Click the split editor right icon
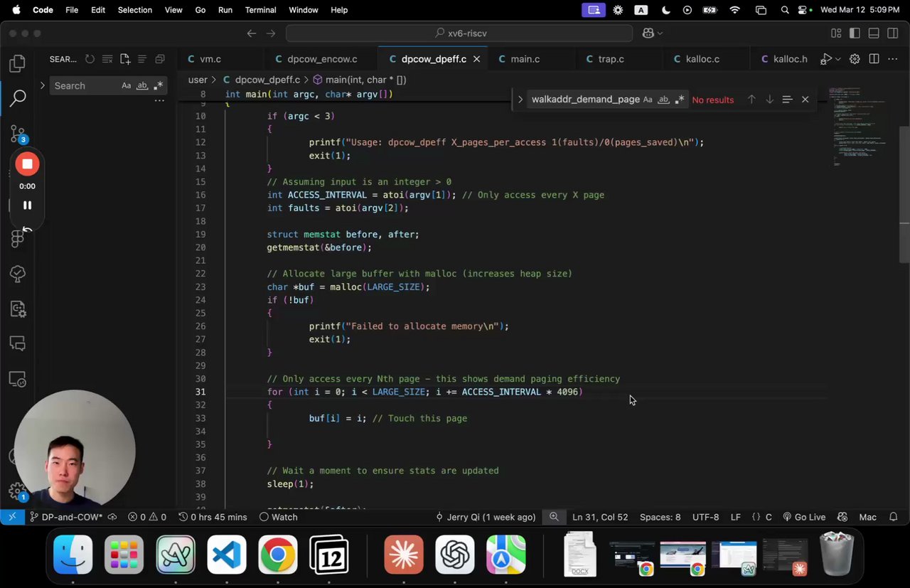This screenshot has width=910, height=588. (x=874, y=59)
